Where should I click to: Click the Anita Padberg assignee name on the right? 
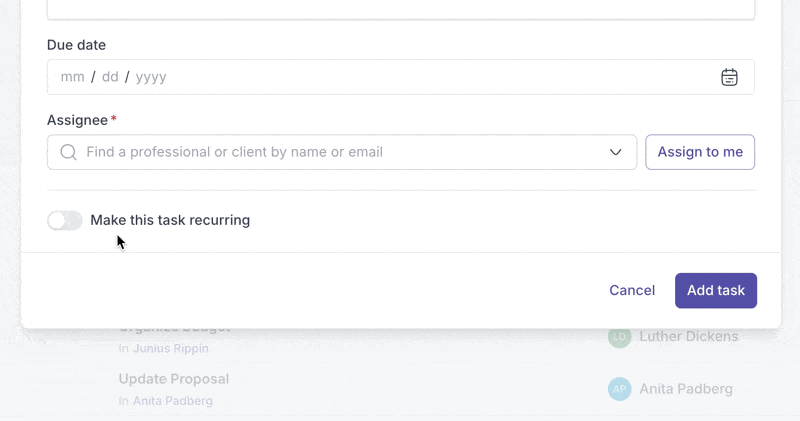pyautogui.click(x=686, y=389)
